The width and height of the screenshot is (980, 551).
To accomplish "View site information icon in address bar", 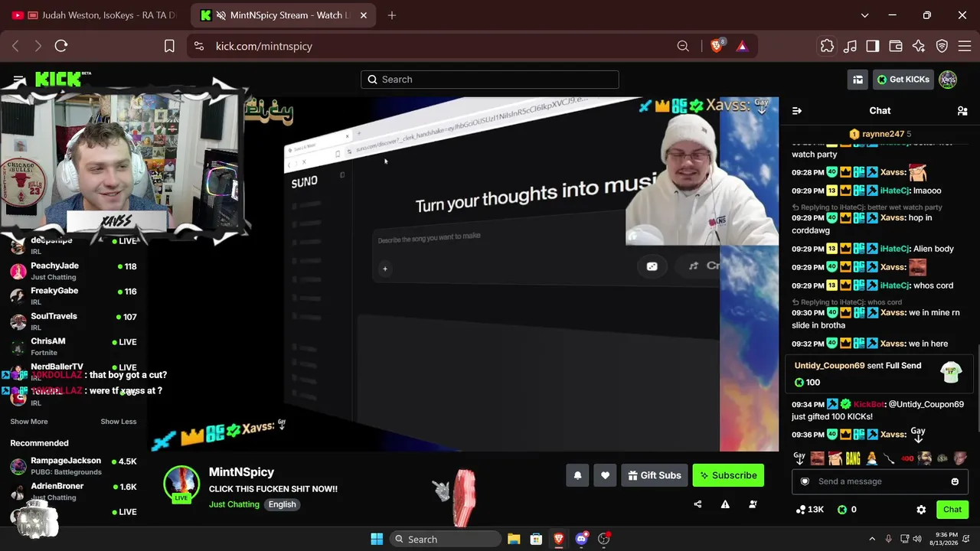I will click(x=199, y=46).
